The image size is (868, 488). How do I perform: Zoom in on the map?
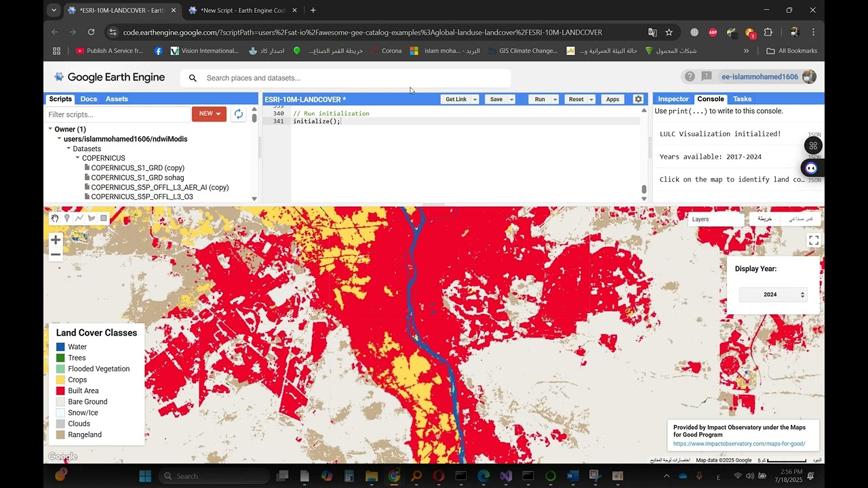point(56,240)
